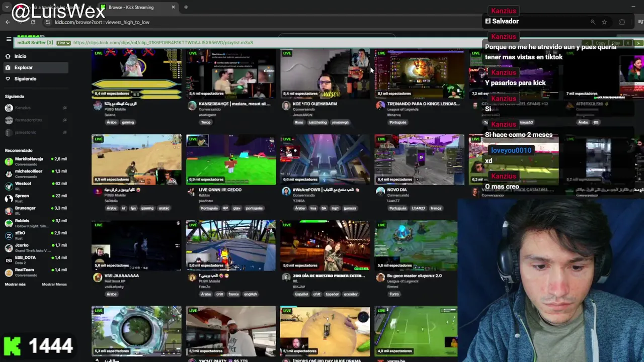This screenshot has width=644, height=362.
Task: Click the channel avatar beside TREINANDO PARA O KINGS
Action: [380, 106]
